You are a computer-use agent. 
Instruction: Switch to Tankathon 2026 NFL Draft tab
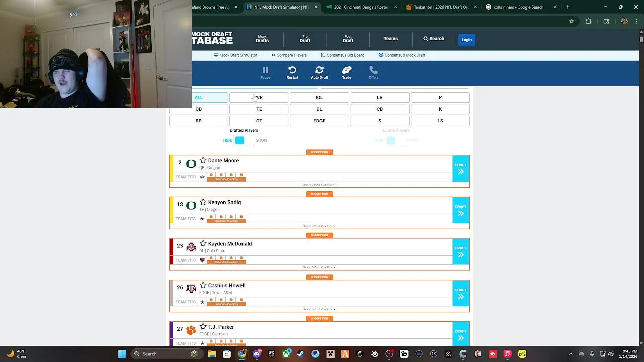click(x=441, y=7)
